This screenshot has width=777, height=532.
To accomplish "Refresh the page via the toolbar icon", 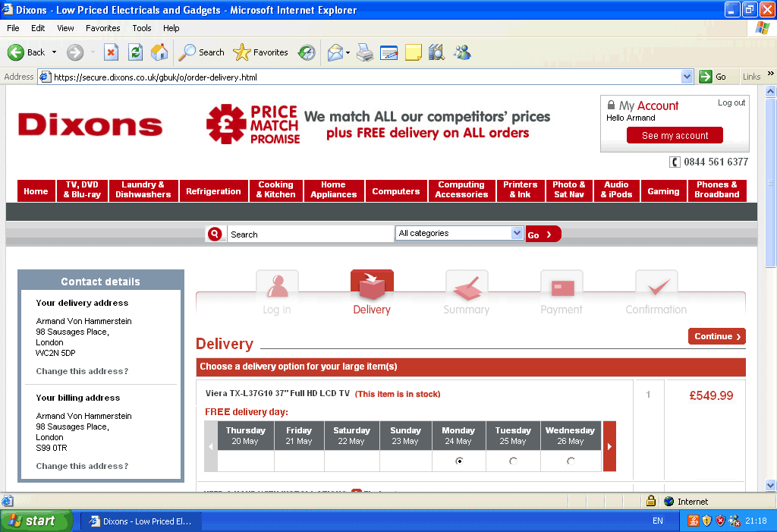I will click(135, 52).
